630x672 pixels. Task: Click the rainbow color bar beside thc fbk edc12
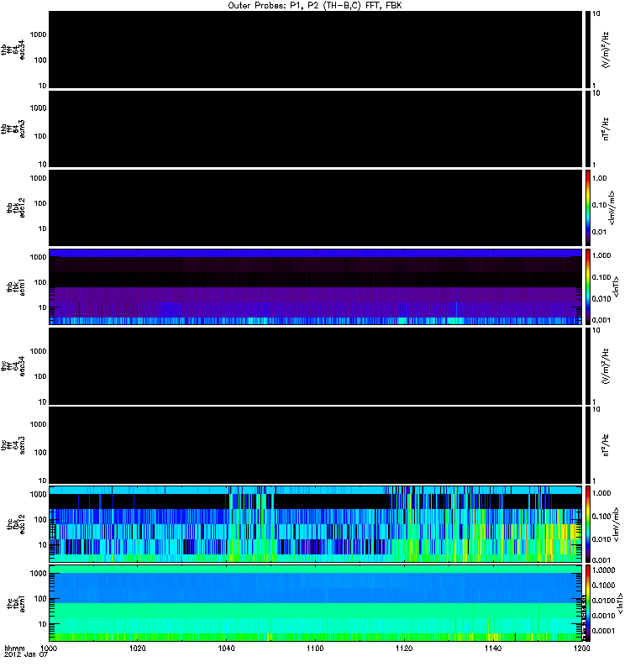[588, 523]
